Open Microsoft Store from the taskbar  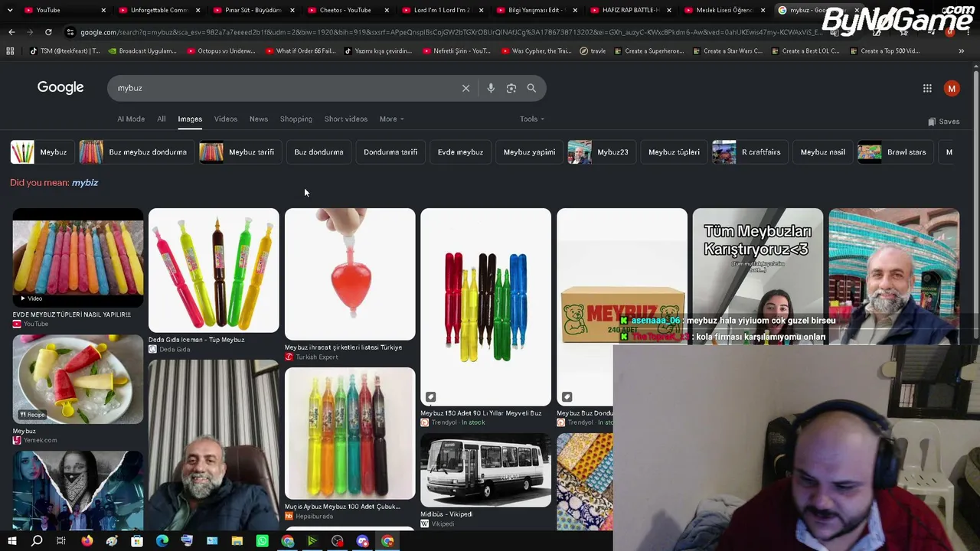coord(137,541)
